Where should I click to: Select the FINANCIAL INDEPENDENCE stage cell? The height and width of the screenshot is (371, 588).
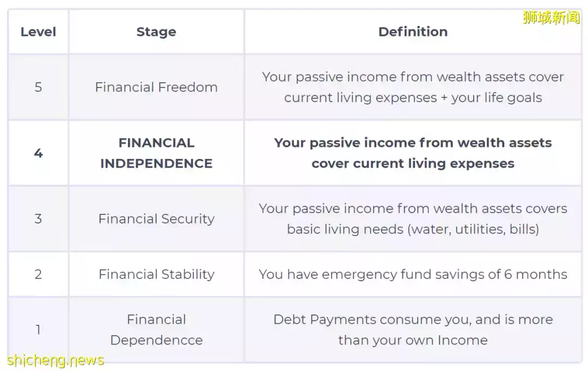(156, 153)
